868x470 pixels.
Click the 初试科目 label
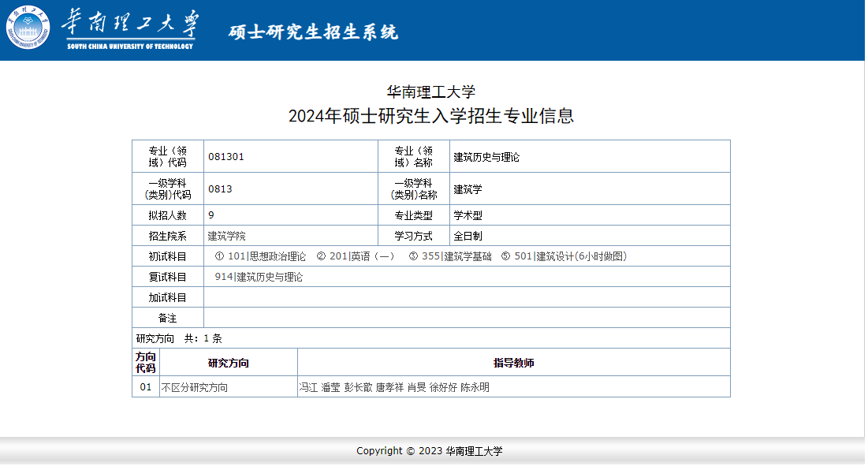click(x=168, y=256)
